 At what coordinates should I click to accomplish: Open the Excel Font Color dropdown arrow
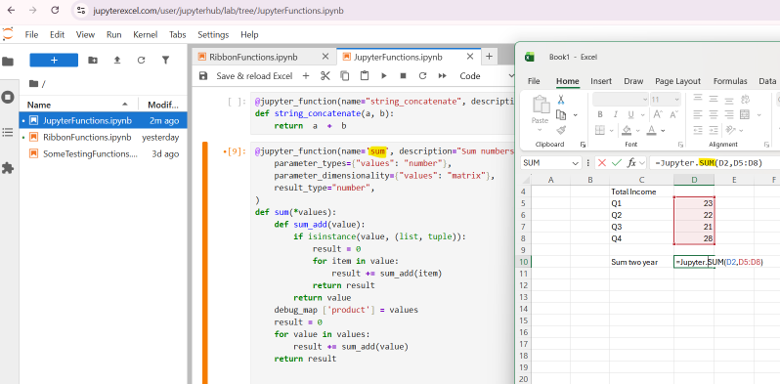tap(664, 131)
